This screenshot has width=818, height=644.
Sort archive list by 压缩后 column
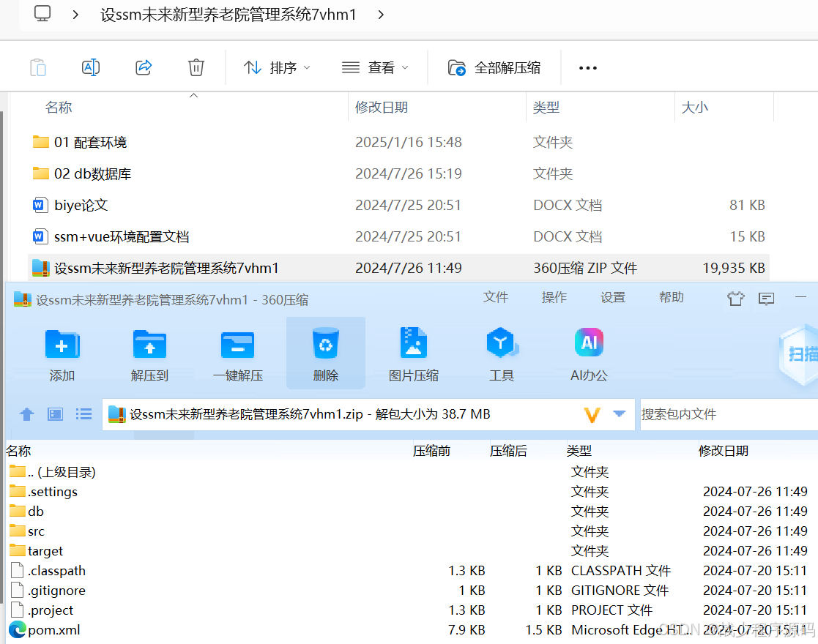(508, 451)
